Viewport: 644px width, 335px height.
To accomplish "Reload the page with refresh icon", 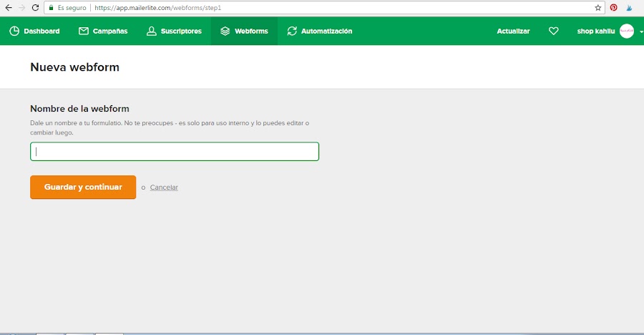I will coord(35,8).
